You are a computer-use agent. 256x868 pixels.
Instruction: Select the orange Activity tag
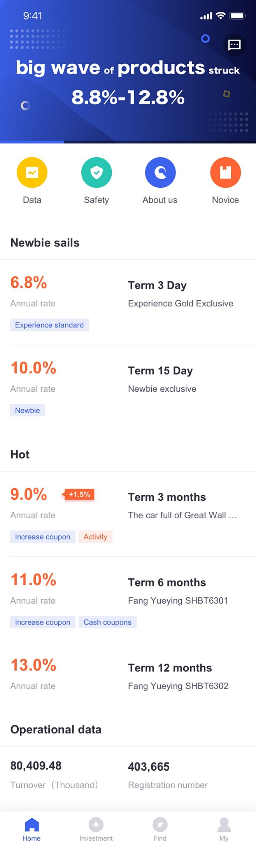tap(95, 537)
